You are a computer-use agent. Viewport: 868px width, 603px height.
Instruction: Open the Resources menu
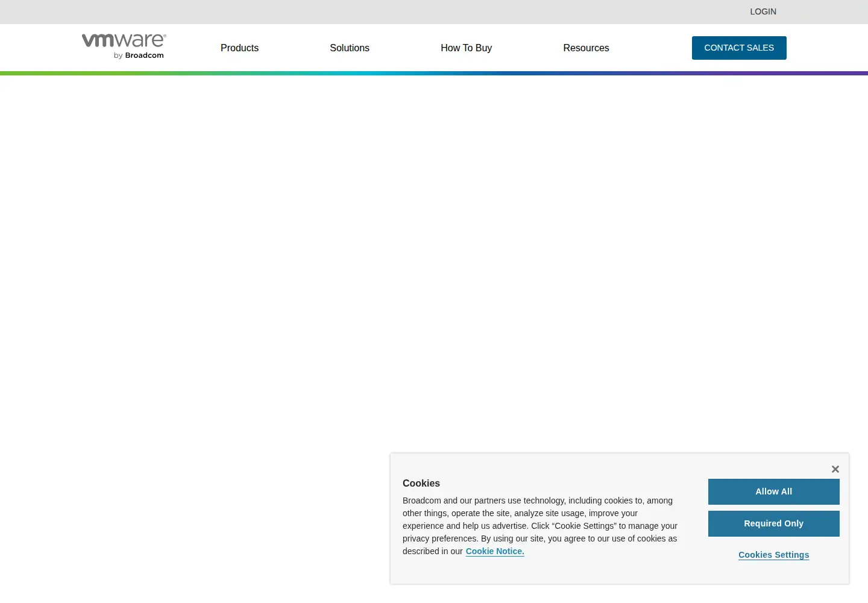(x=586, y=48)
